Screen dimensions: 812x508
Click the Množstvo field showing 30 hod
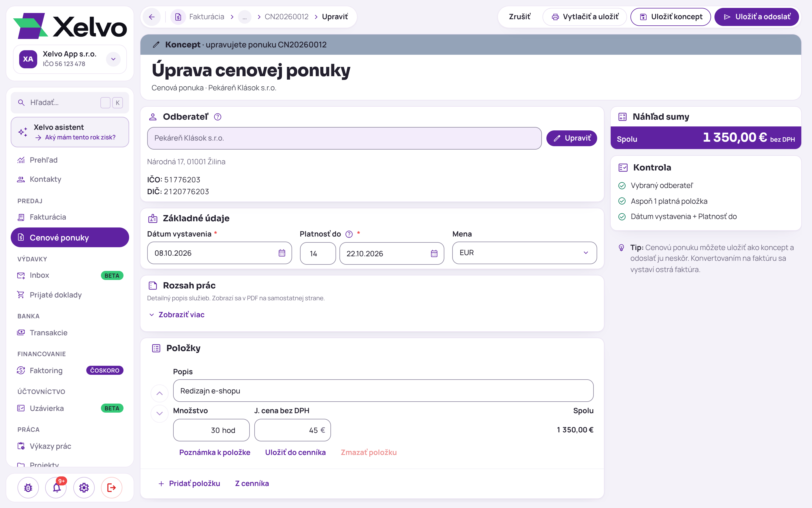coord(211,430)
